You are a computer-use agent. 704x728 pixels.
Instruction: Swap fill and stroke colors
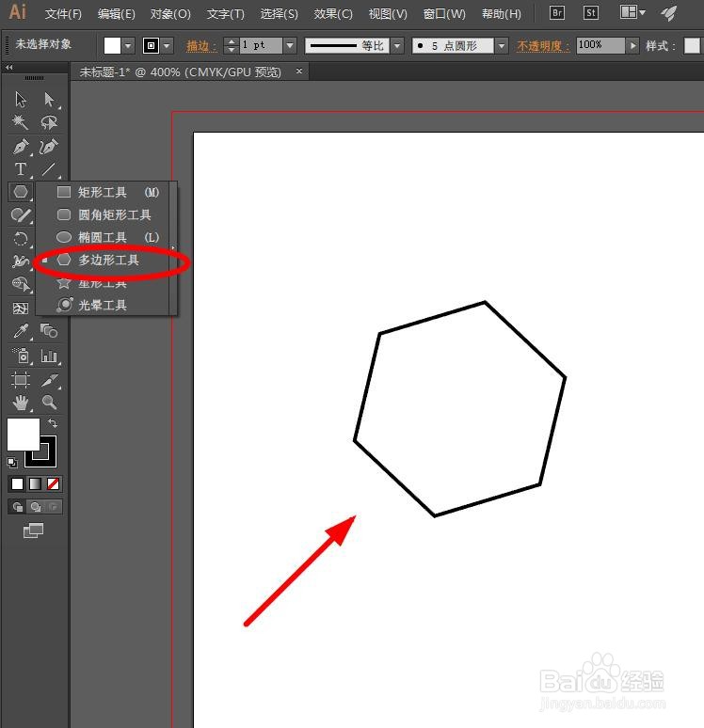coord(53,423)
